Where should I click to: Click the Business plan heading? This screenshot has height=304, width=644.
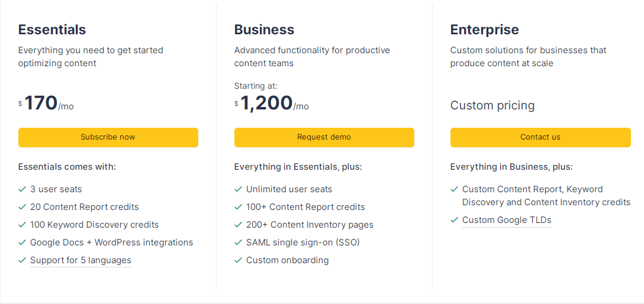(x=264, y=30)
